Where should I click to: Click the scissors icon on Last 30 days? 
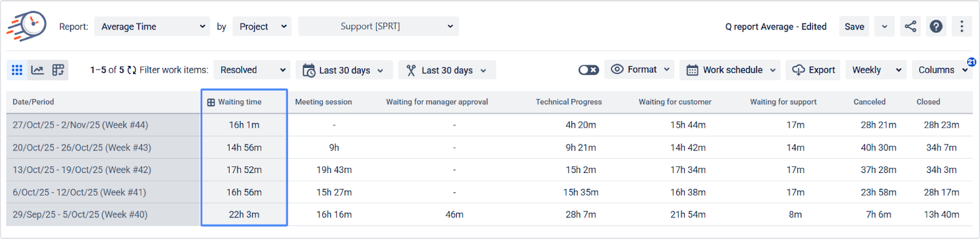[411, 70]
